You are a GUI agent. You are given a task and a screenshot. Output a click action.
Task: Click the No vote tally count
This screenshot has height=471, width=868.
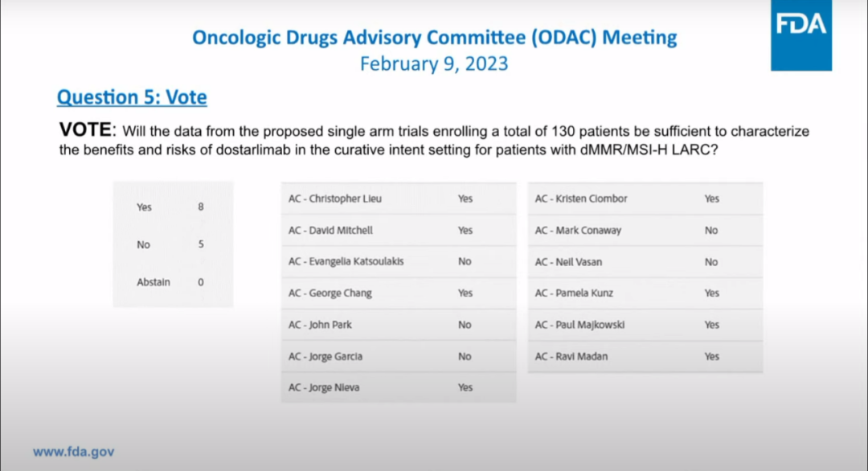[x=201, y=244]
